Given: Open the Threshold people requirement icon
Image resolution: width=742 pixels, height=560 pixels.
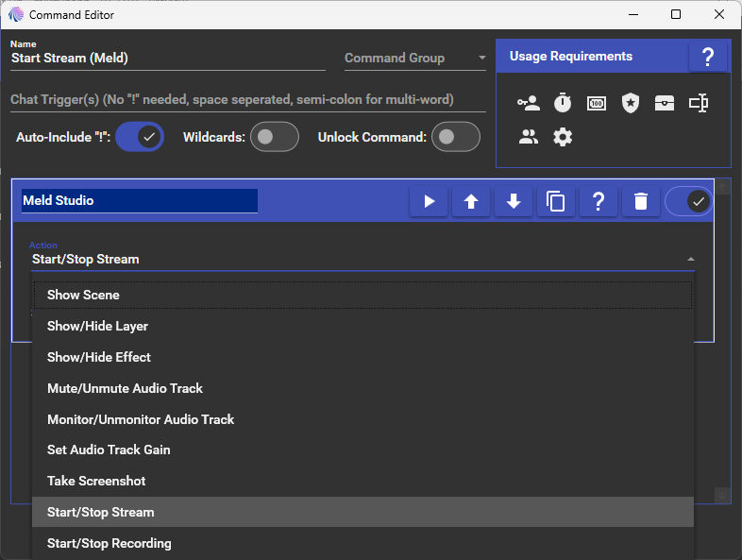Looking at the screenshot, I should pyautogui.click(x=528, y=137).
